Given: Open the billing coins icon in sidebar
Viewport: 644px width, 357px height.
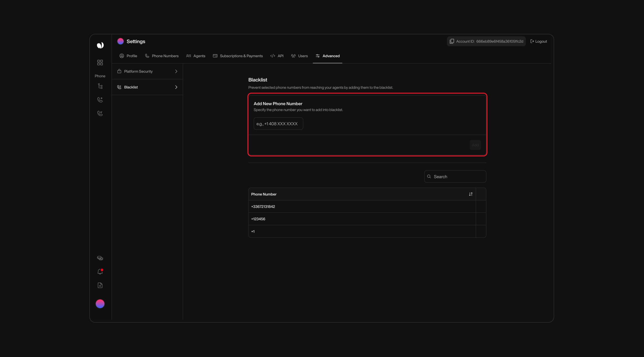Looking at the screenshot, I should point(100,258).
